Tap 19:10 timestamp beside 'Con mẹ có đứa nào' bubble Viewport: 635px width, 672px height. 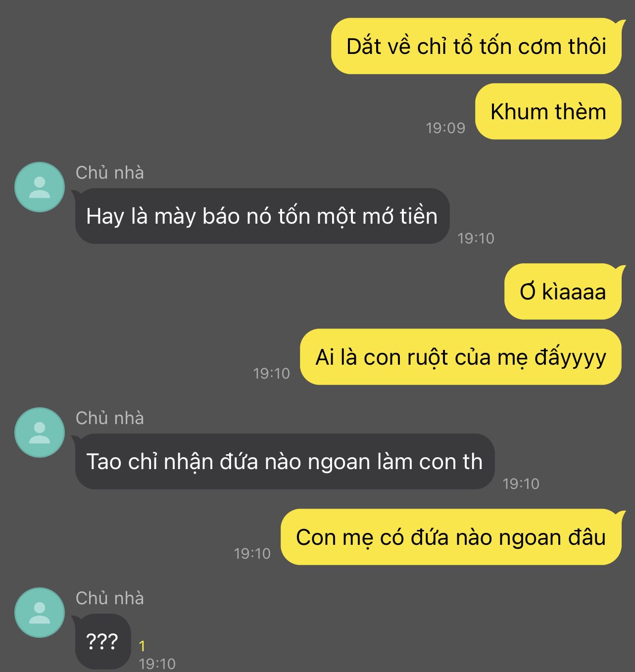pos(252,553)
